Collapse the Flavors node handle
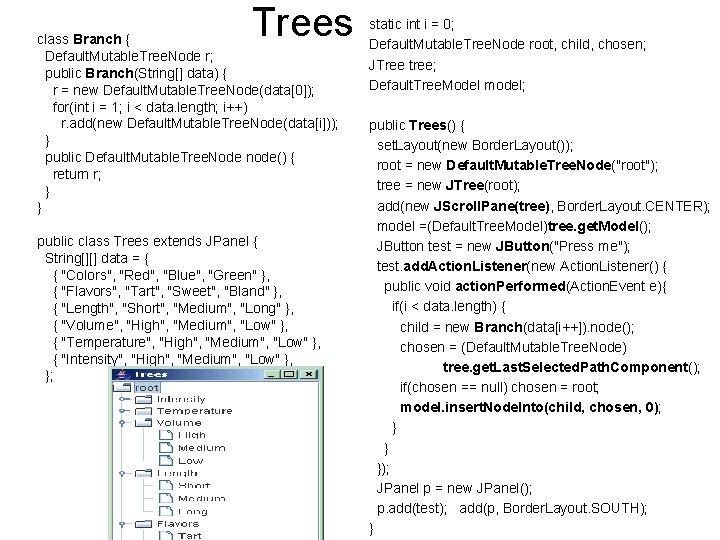This screenshot has height=540, width=720. coord(122,523)
